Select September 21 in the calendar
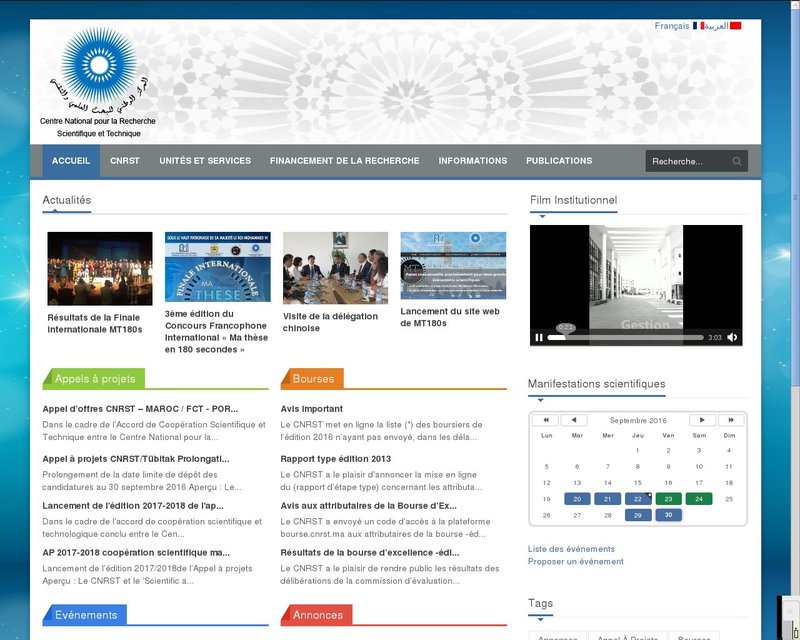Image resolution: width=800 pixels, height=640 pixels. coord(608,499)
